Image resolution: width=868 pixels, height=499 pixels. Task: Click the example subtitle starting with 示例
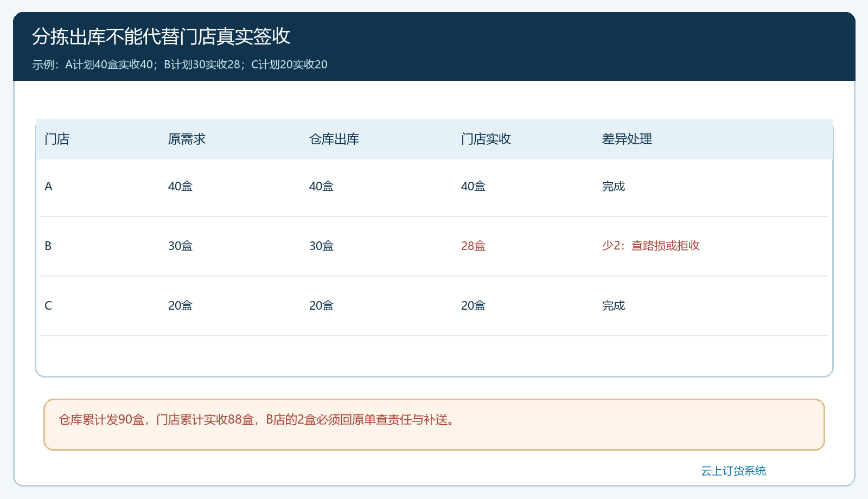pyautogui.click(x=180, y=65)
